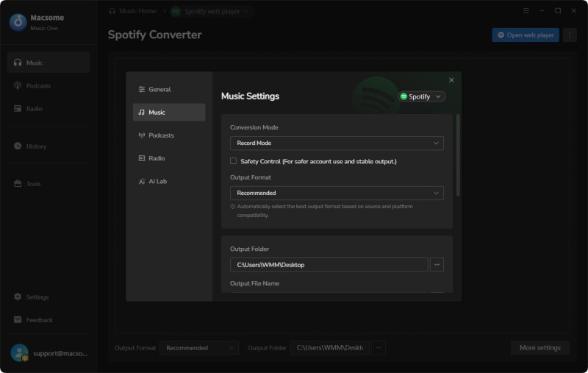588x373 pixels.
Task: Expand the Output Format Recommended dropdown in dialog
Action: (337, 193)
